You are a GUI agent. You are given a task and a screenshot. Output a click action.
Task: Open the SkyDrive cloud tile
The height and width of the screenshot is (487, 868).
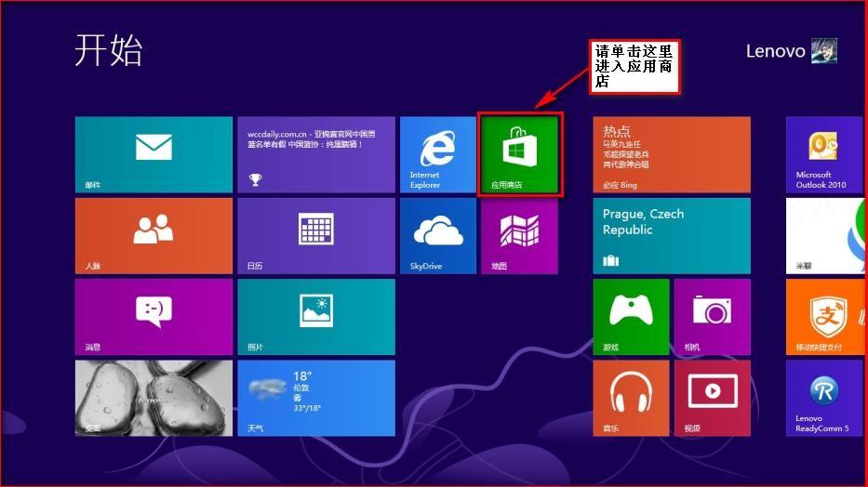[x=438, y=236]
